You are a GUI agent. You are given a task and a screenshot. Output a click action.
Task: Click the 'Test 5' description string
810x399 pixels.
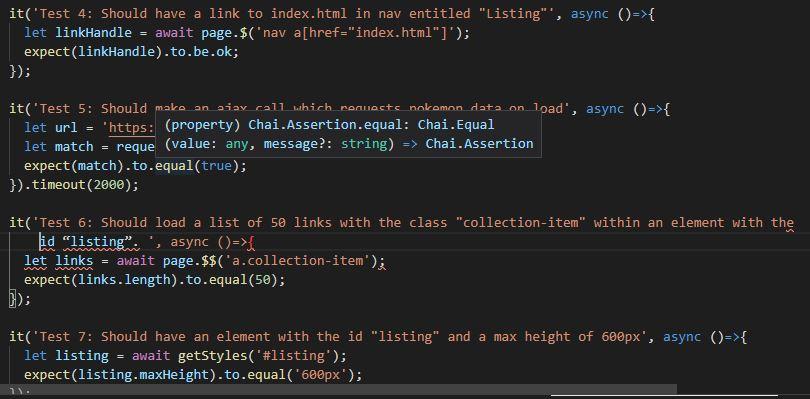(x=301, y=109)
